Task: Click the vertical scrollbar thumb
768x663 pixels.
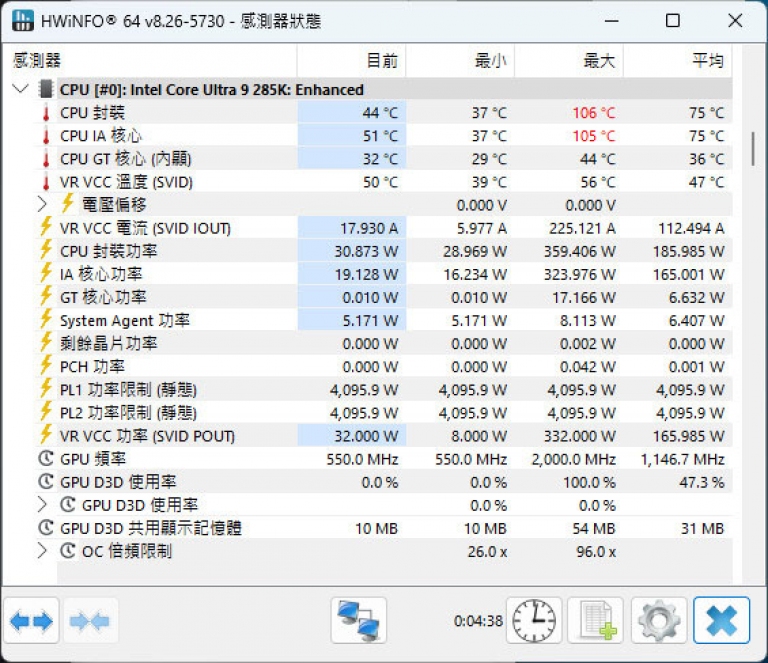Action: pyautogui.click(x=753, y=149)
